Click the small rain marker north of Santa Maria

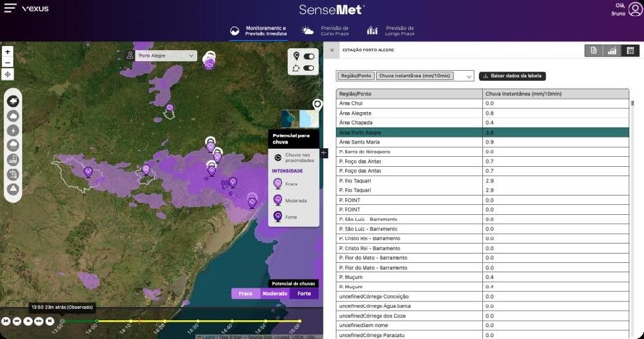(170, 108)
